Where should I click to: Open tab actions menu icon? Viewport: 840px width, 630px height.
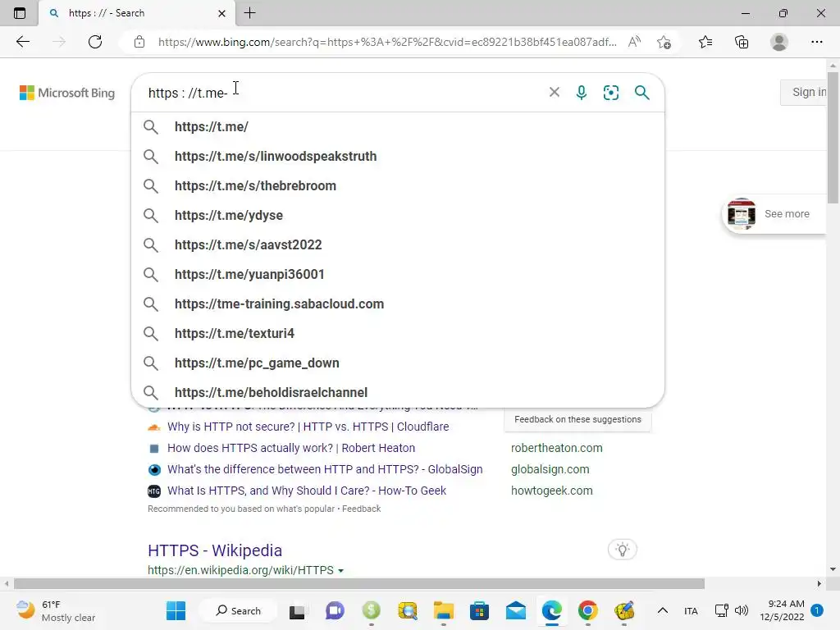click(20, 13)
